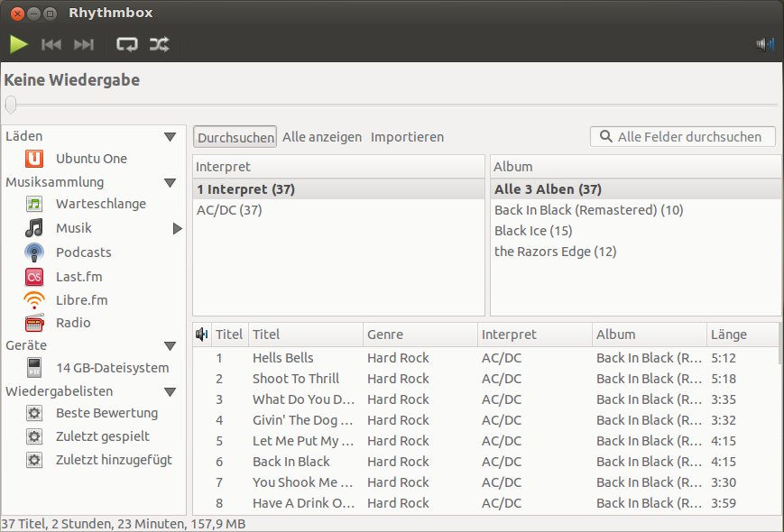
Task: Collapse the Läden section
Action: pos(170,136)
